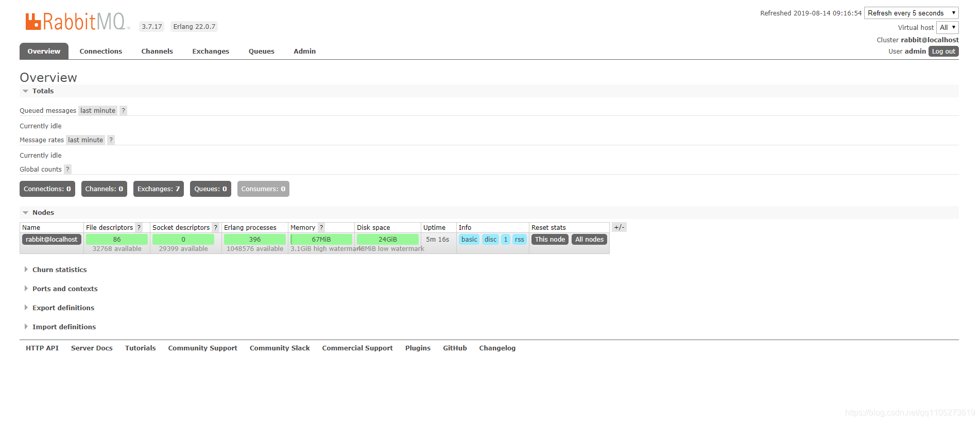Viewport: 980px width, 422px height.
Task: Click the 3.7.17 version label
Action: pos(152,26)
